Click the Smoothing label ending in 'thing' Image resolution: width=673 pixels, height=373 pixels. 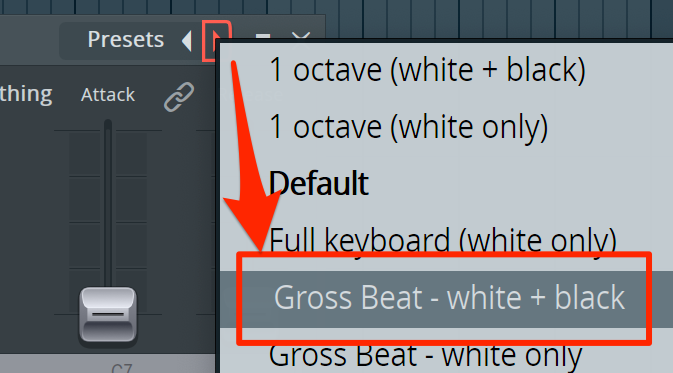pos(26,94)
